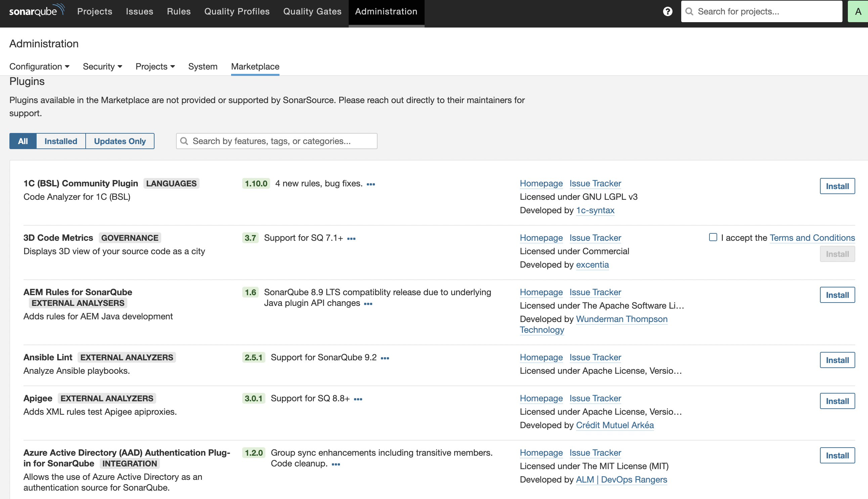
Task: Click disabled Install button for 3D Code Metrics
Action: coord(837,254)
